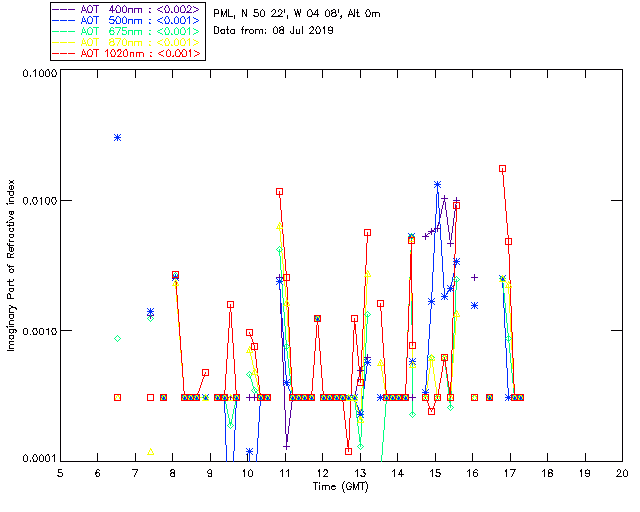
Task: Select the AOT 500nm blue legend entry
Action: pos(127,20)
